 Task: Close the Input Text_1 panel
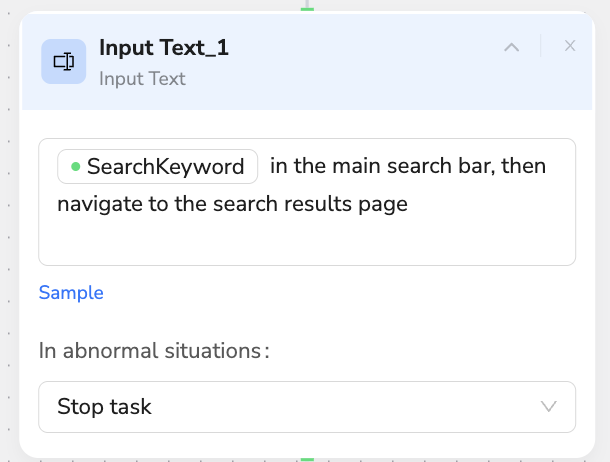point(570,46)
